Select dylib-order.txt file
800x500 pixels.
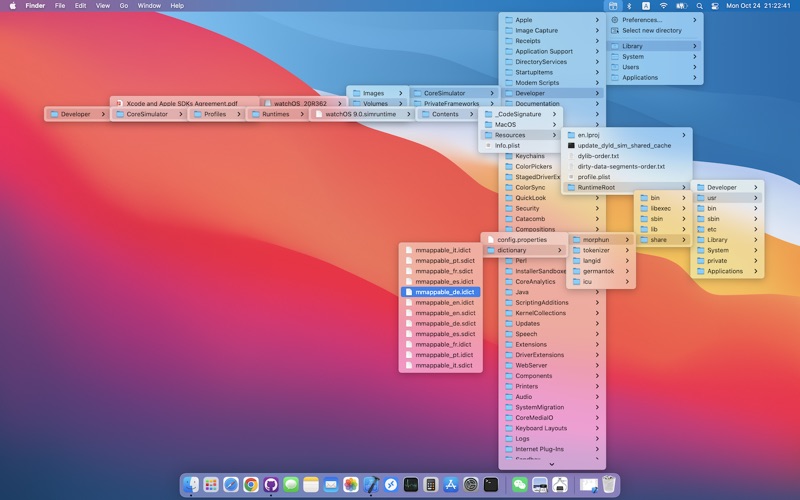[x=627, y=156]
